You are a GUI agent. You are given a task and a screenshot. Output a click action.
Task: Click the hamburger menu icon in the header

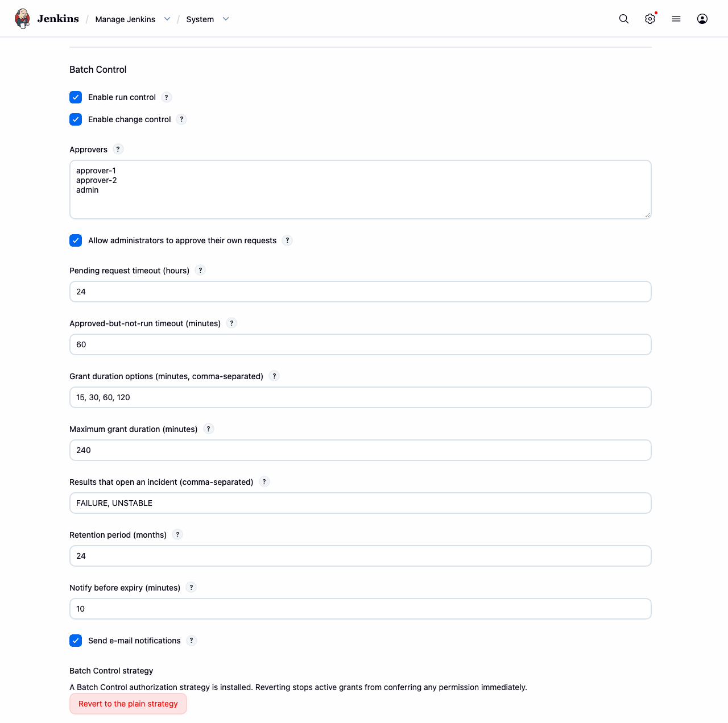pos(676,19)
